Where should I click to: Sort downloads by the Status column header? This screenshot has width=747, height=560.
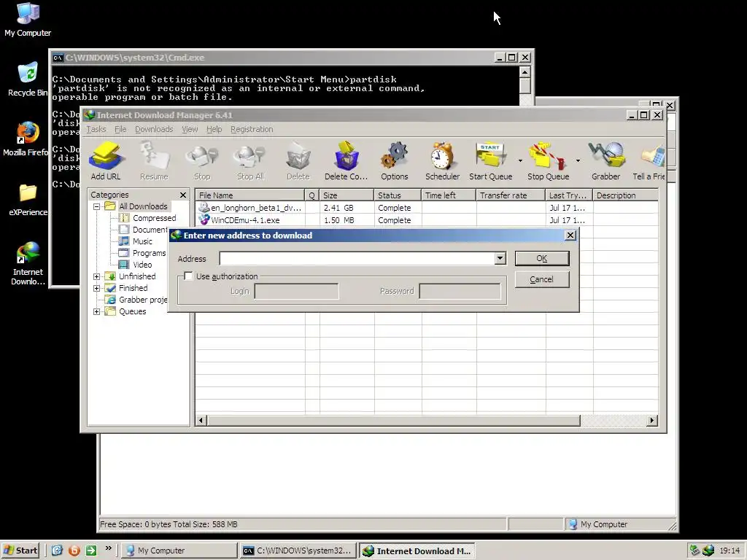click(x=398, y=195)
